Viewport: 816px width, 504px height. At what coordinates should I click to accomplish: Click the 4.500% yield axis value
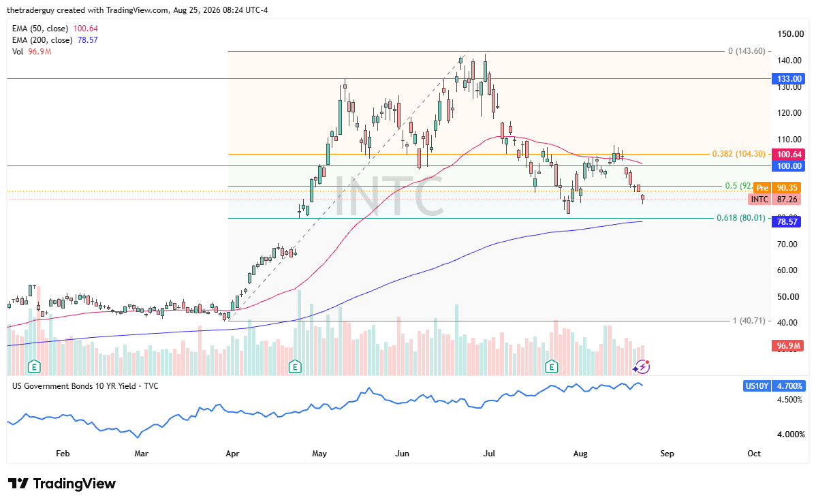pyautogui.click(x=789, y=400)
